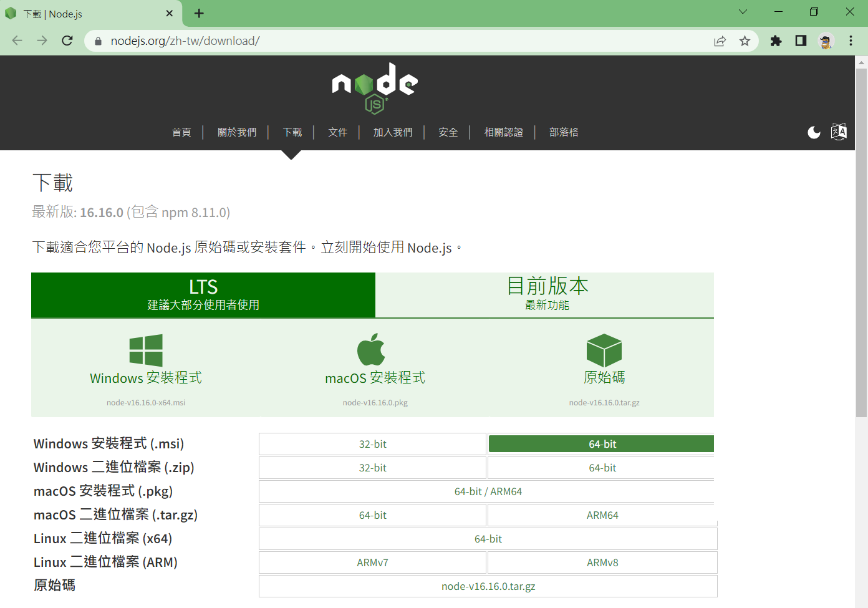Download Windows .msi 64-bit installer
This screenshot has height=608, width=868.
(601, 444)
